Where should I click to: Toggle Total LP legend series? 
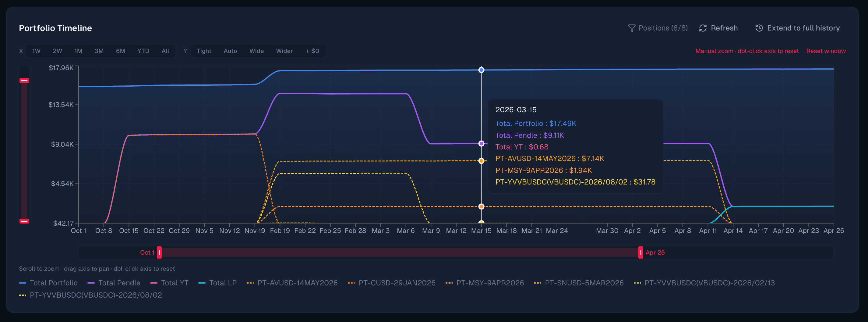pyautogui.click(x=218, y=283)
